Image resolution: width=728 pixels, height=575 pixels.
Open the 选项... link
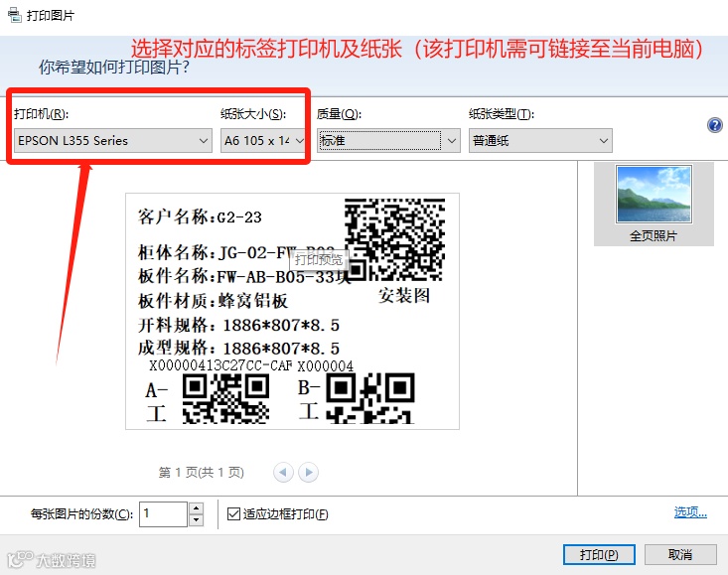(x=690, y=511)
